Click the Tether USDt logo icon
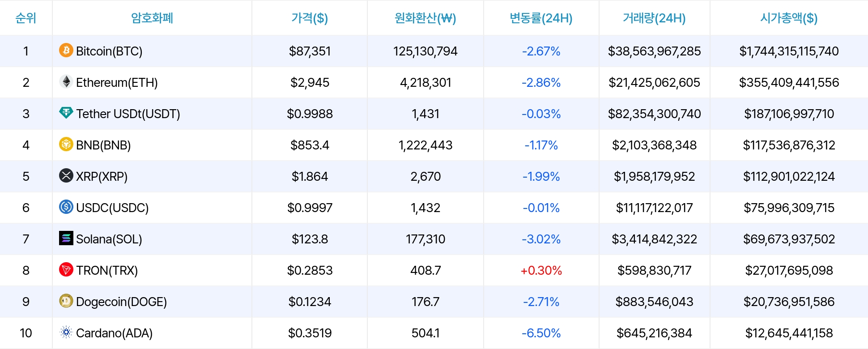 click(x=66, y=113)
